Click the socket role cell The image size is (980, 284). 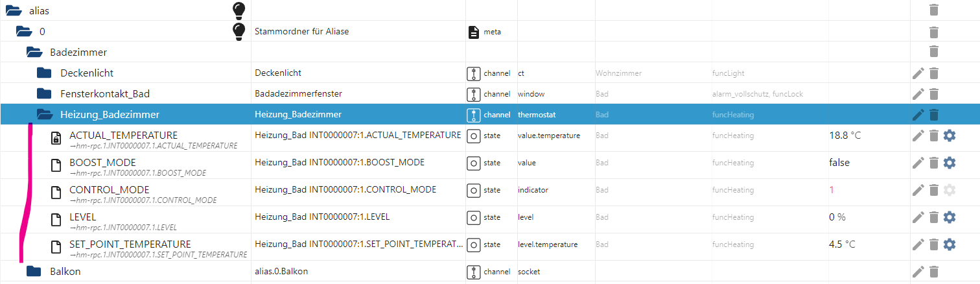529,272
